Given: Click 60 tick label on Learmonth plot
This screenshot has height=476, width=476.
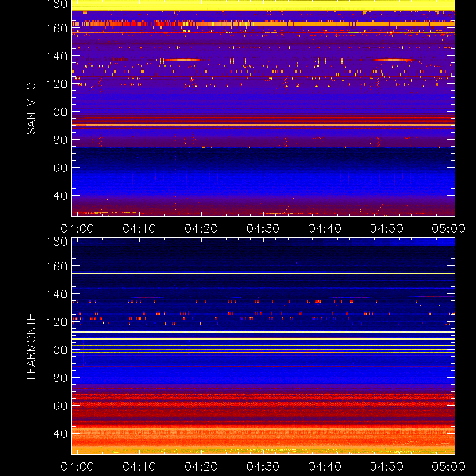Looking at the screenshot, I should pos(61,406).
